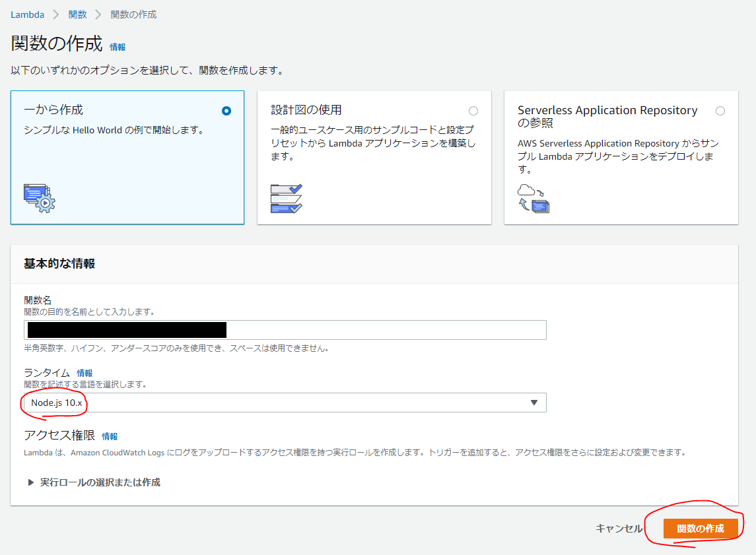Go to Lambda in the breadcrumb
This screenshot has height=555, width=756.
click(x=28, y=15)
